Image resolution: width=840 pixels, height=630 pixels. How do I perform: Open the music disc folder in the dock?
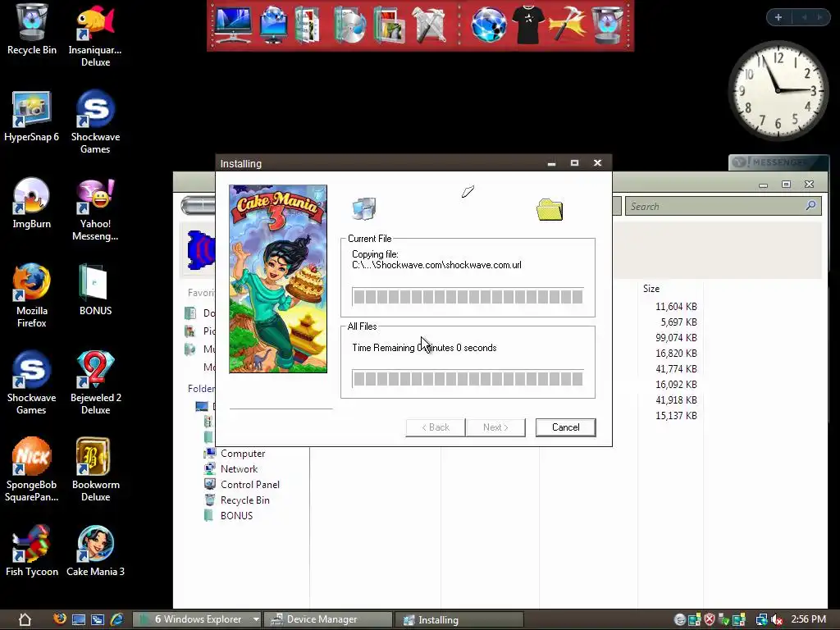coord(349,25)
